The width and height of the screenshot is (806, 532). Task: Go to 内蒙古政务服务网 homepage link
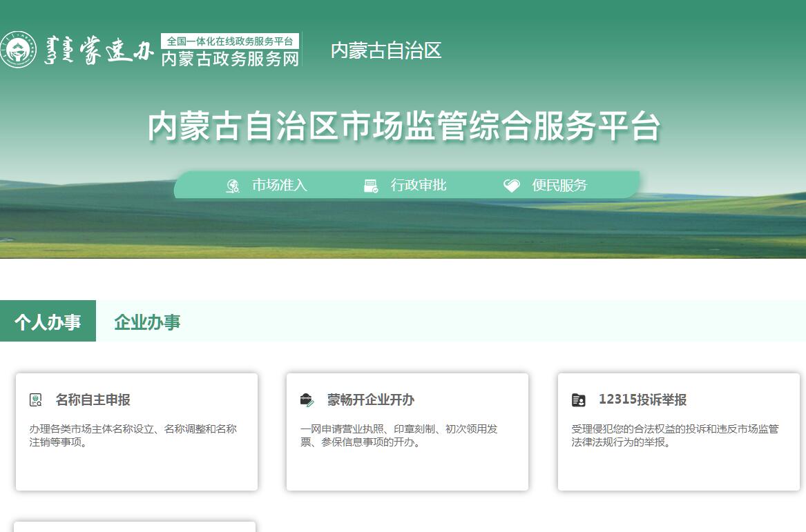click(230, 59)
